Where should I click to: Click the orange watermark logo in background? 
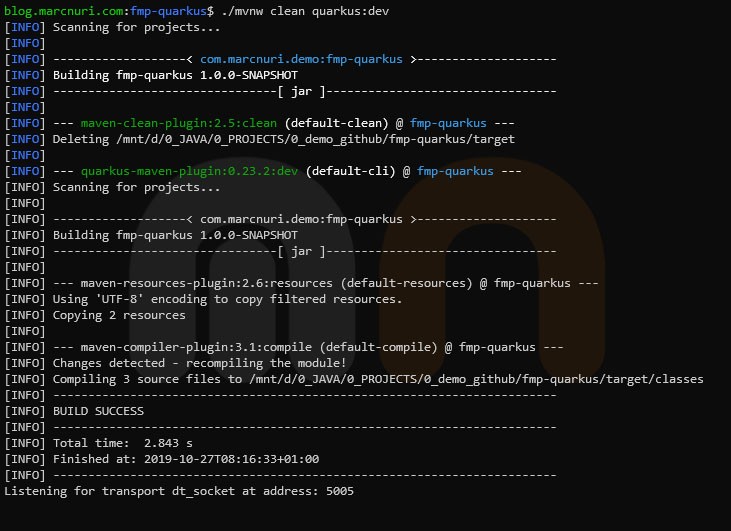492,268
